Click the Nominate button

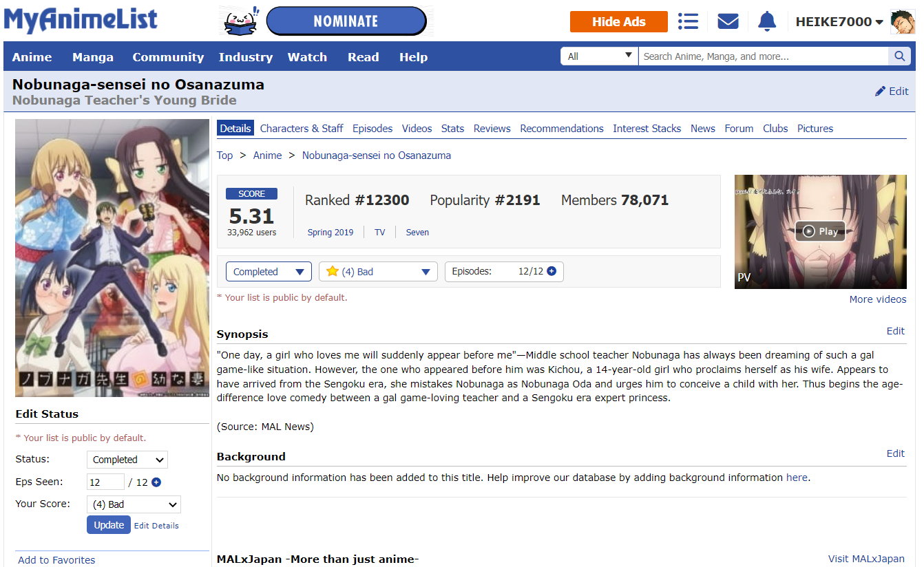pos(346,21)
